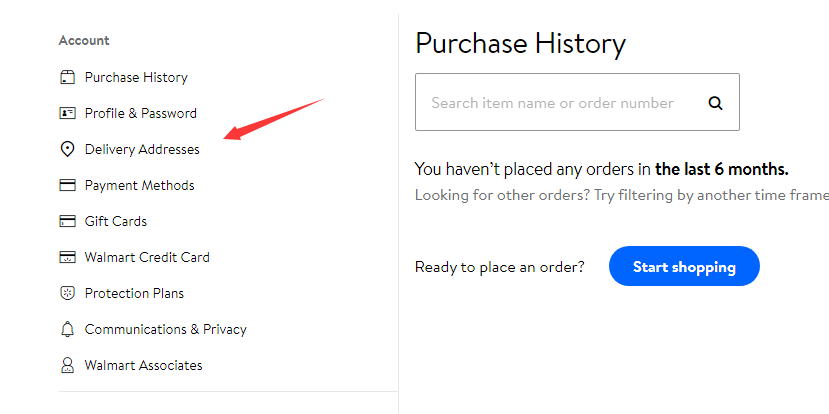829x414 pixels.
Task: Click the Payment Methods card icon
Action: coord(67,185)
